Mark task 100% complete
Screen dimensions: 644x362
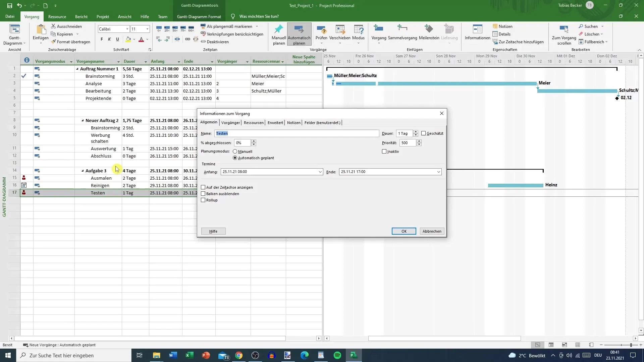pos(191,29)
